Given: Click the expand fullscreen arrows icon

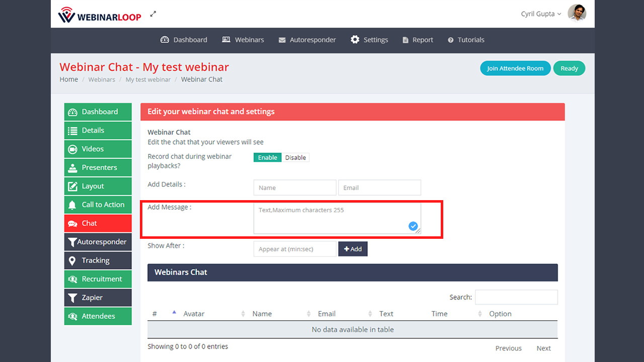Looking at the screenshot, I should (153, 14).
